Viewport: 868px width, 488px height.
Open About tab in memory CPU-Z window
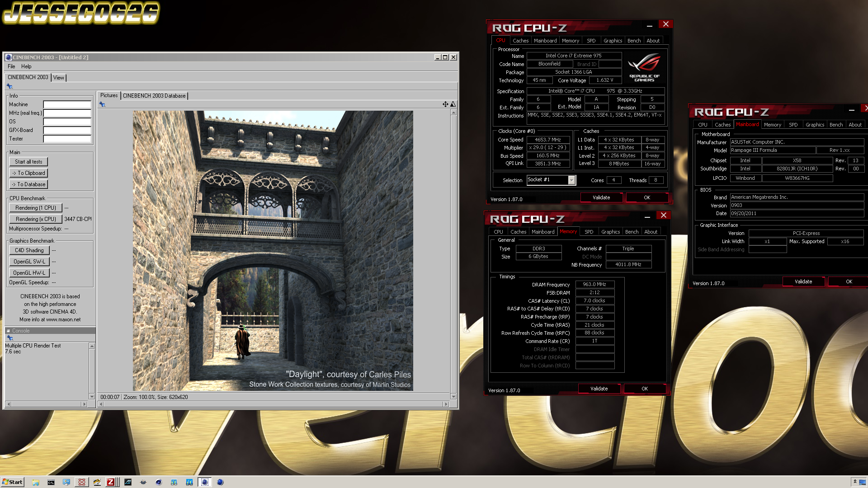[x=651, y=232]
